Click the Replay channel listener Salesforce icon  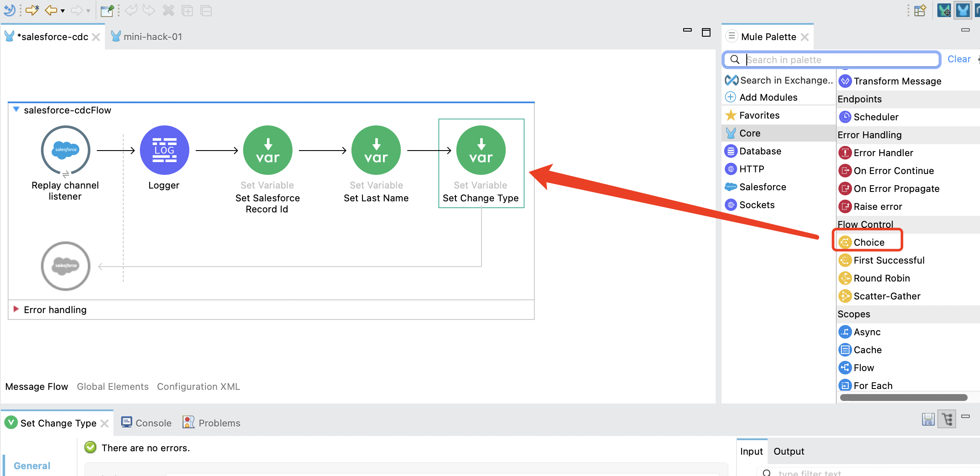(65, 150)
